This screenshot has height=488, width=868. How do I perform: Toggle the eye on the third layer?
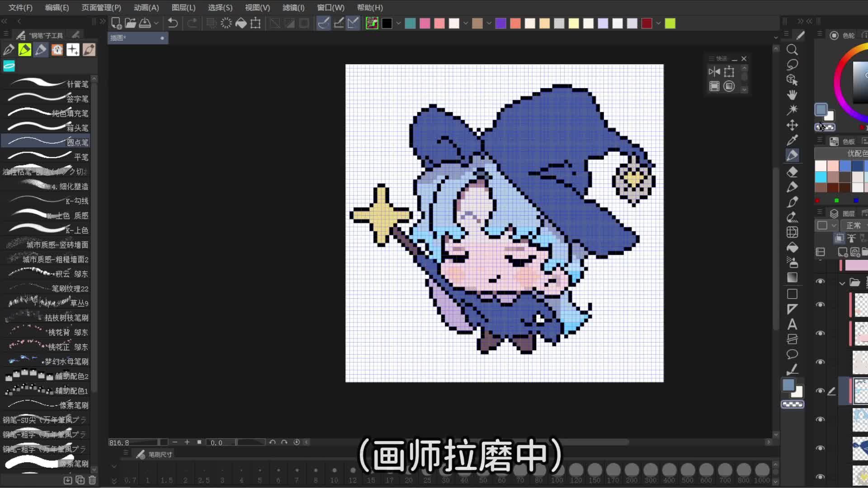[820, 333]
